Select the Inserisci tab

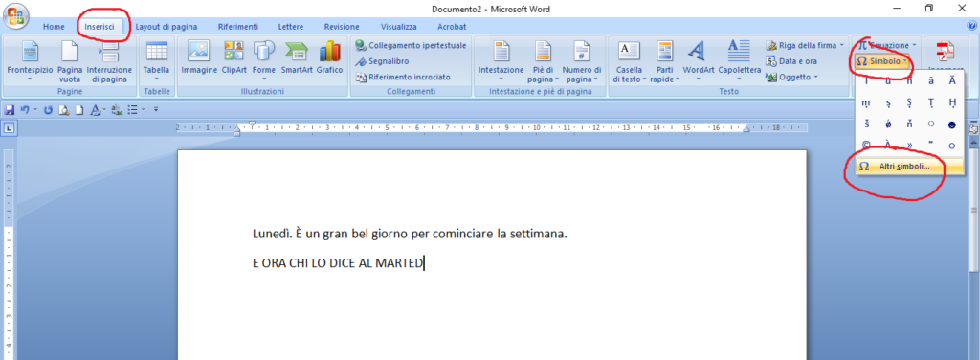point(100,27)
